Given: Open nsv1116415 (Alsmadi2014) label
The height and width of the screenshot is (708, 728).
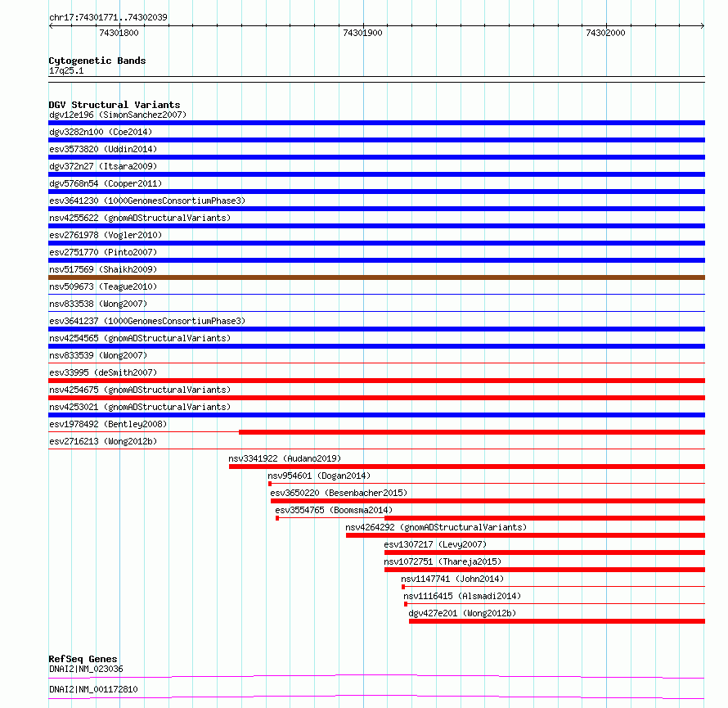Looking at the screenshot, I should pyautogui.click(x=462, y=596).
